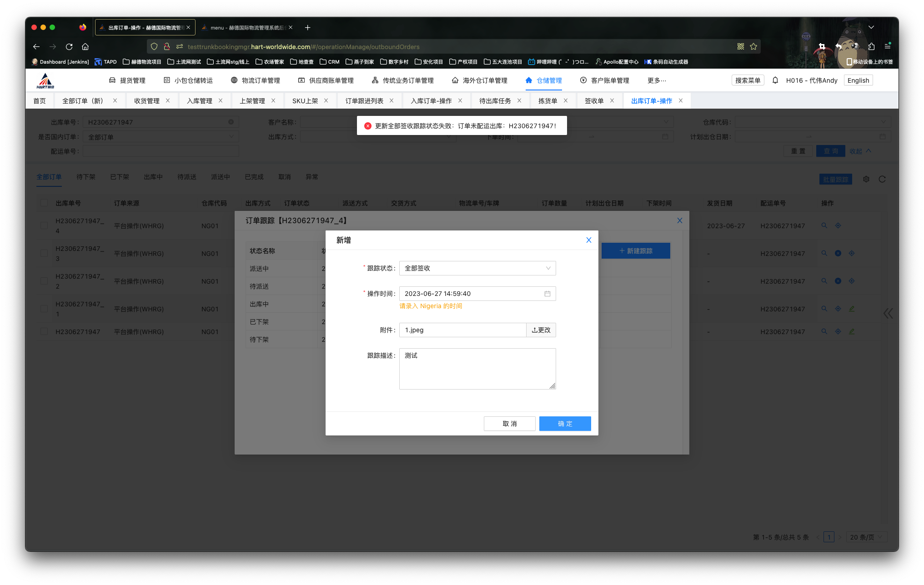Click the green edit icon for H2306271947_1
This screenshot has width=924, height=585.
coord(852,309)
